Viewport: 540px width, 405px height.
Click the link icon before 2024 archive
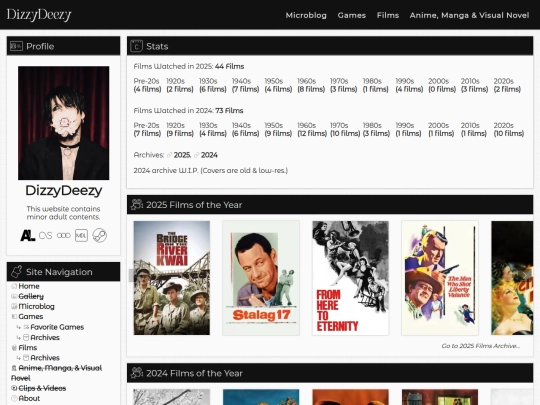(x=196, y=155)
